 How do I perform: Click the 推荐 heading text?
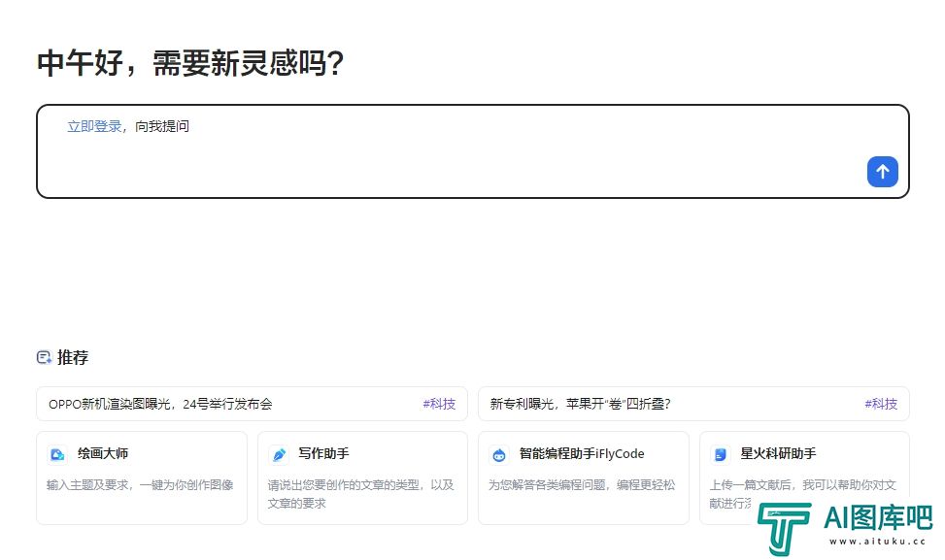click(73, 358)
